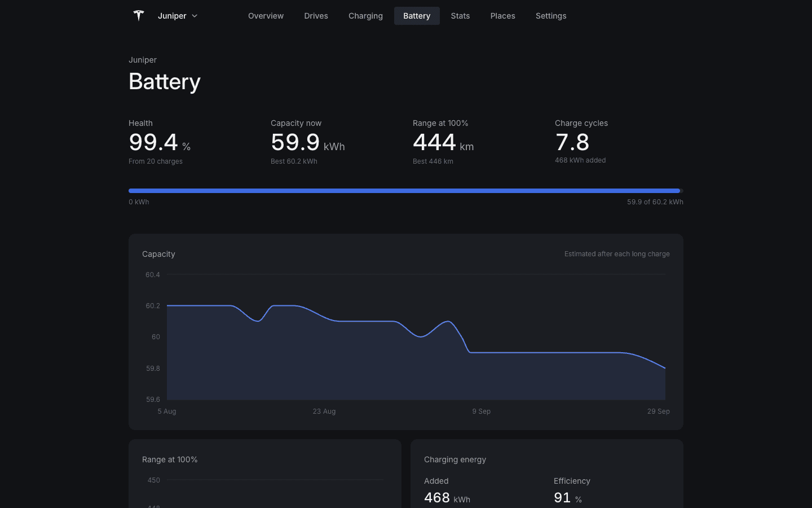Click the 'Charging energy' card title
Viewport: 812px width, 508px height.
coord(455,459)
